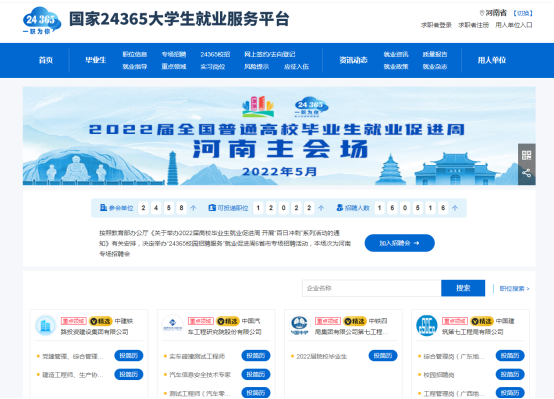
Task: Click the red 重点领域 tag on 中铁四 card
Action: click(x=328, y=321)
